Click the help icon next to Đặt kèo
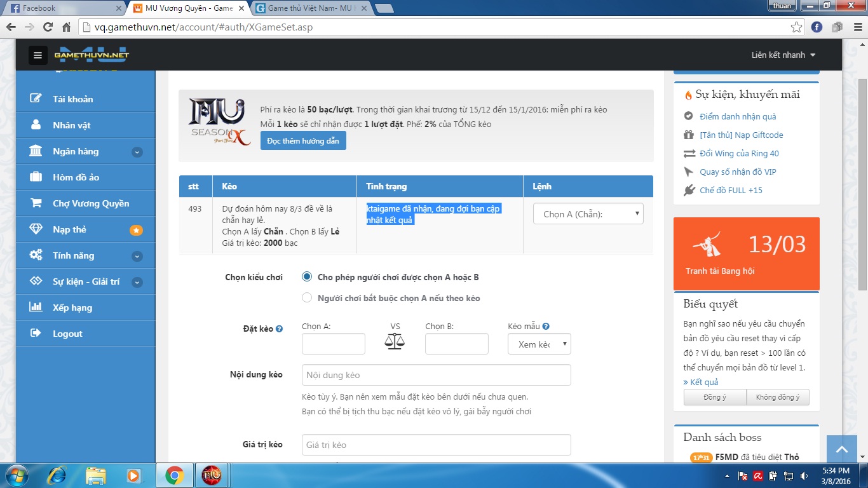The image size is (868, 488). (x=280, y=329)
